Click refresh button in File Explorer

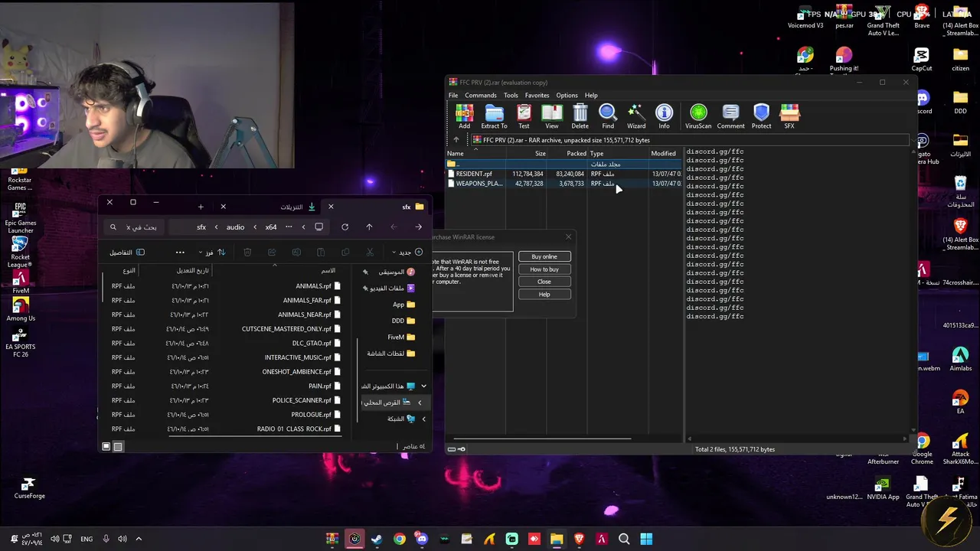(x=345, y=227)
